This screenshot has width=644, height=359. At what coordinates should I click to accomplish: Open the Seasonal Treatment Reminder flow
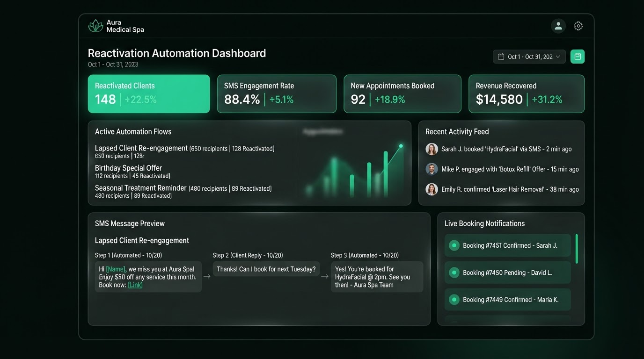pos(183,192)
